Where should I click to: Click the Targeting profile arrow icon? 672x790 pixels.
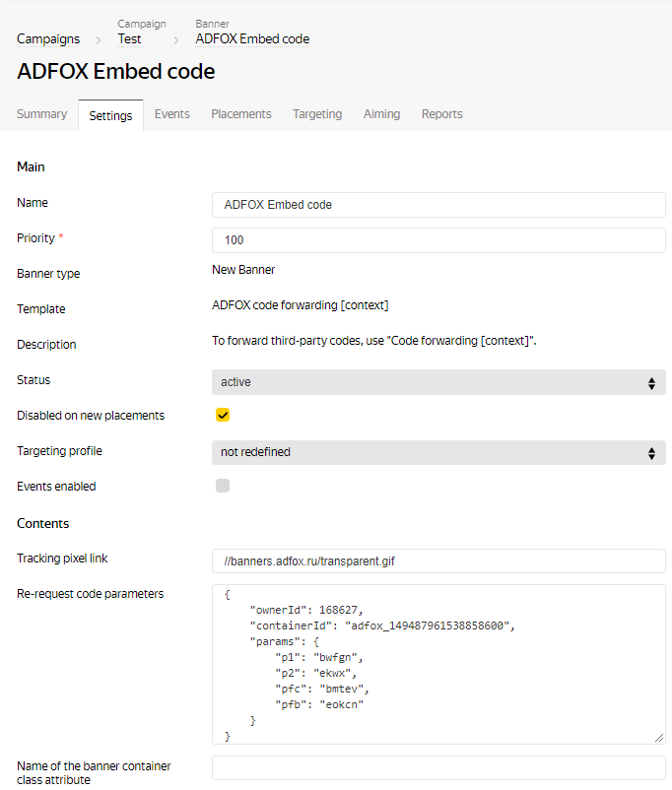(651, 453)
